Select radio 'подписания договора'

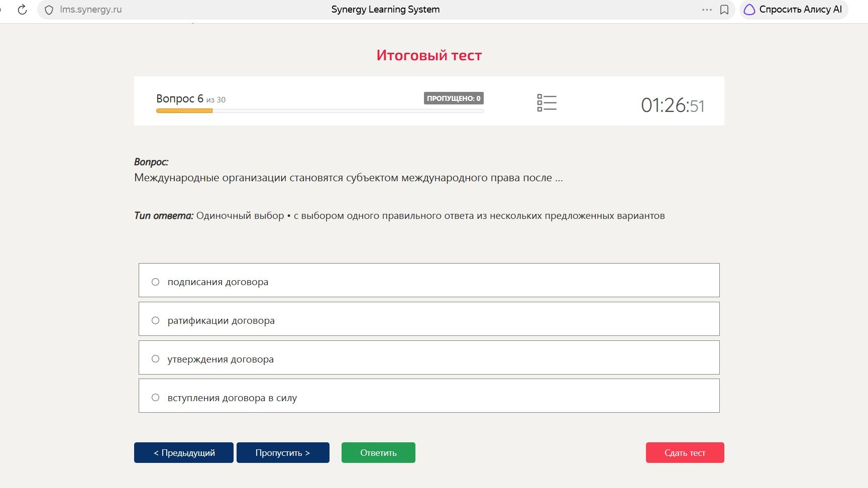pyautogui.click(x=155, y=282)
